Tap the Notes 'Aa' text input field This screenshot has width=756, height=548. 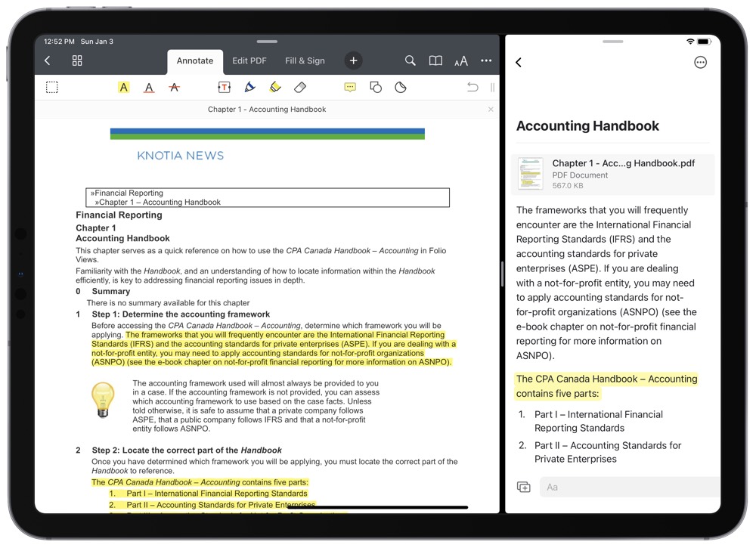[630, 488]
